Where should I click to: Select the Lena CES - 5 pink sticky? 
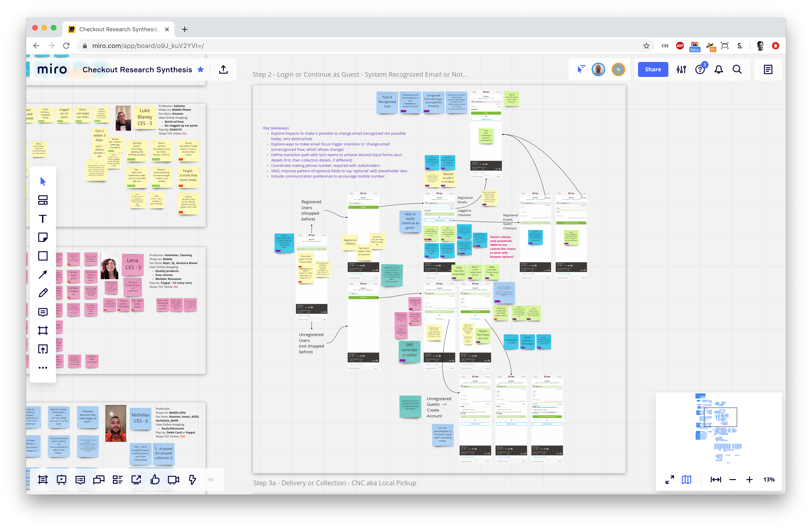(133, 264)
